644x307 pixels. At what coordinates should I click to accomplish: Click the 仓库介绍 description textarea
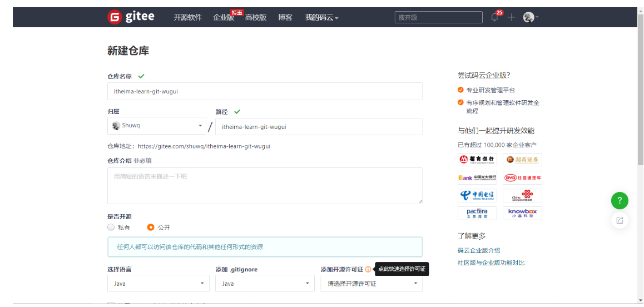tap(265, 185)
